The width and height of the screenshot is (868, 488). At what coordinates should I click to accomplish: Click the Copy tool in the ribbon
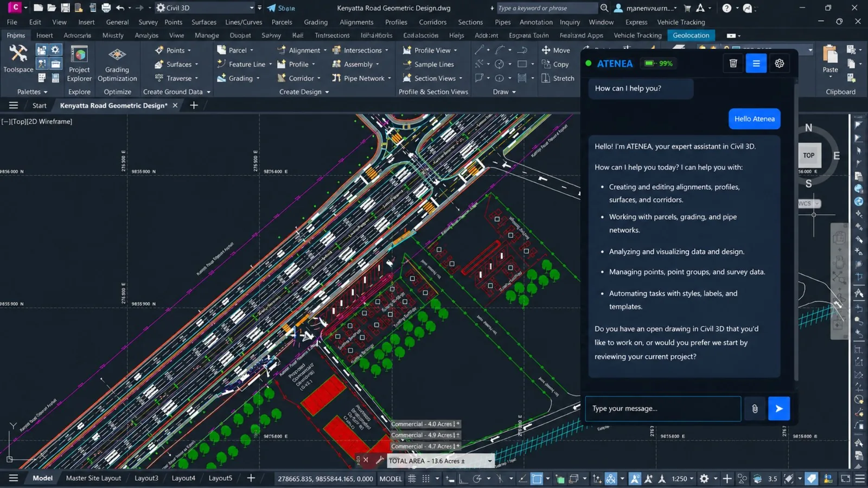click(x=555, y=64)
